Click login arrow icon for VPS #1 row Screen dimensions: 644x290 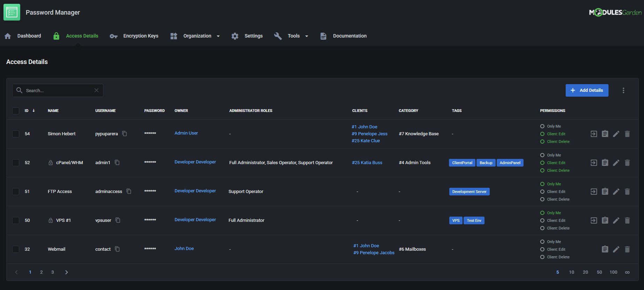pyautogui.click(x=594, y=220)
